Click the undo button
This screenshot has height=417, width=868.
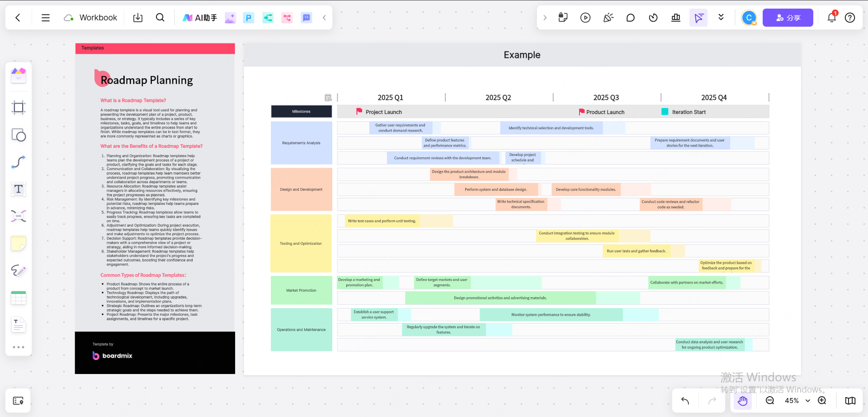685,401
